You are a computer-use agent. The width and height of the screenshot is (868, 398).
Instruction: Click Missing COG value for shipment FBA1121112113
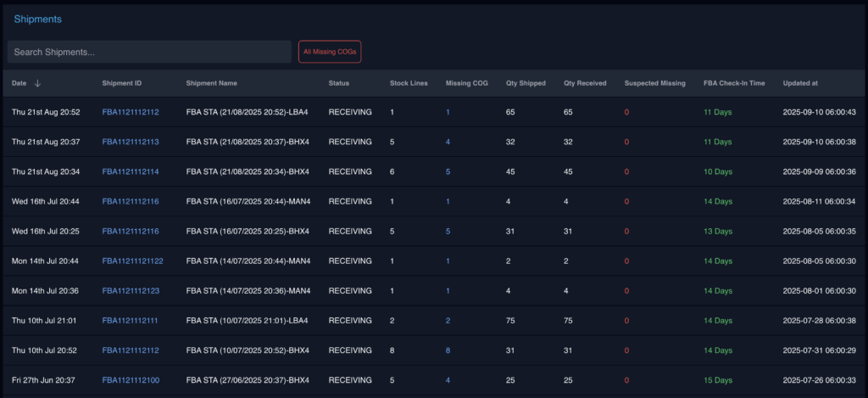tap(448, 142)
